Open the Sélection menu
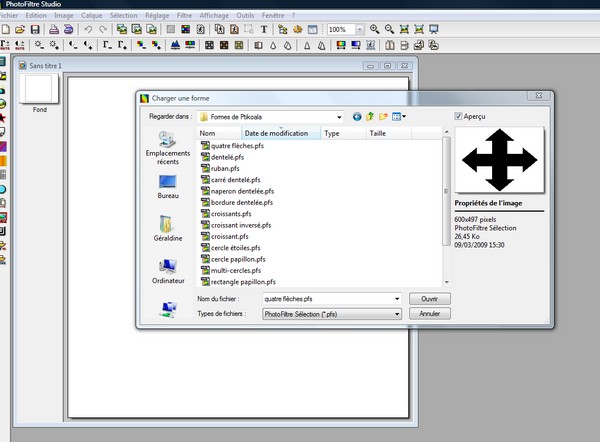The image size is (600, 442). click(x=124, y=15)
